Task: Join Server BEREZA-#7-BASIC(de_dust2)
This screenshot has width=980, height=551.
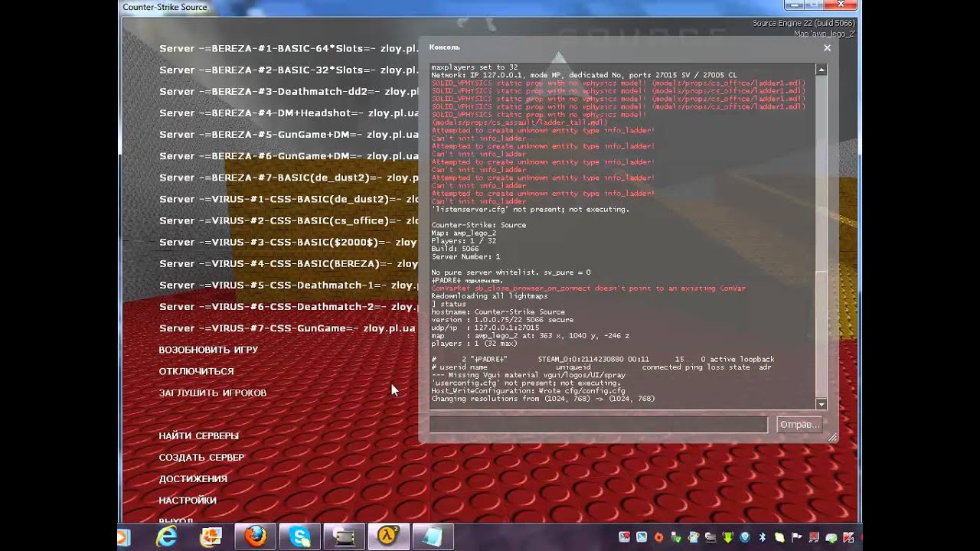Action: [x=289, y=177]
